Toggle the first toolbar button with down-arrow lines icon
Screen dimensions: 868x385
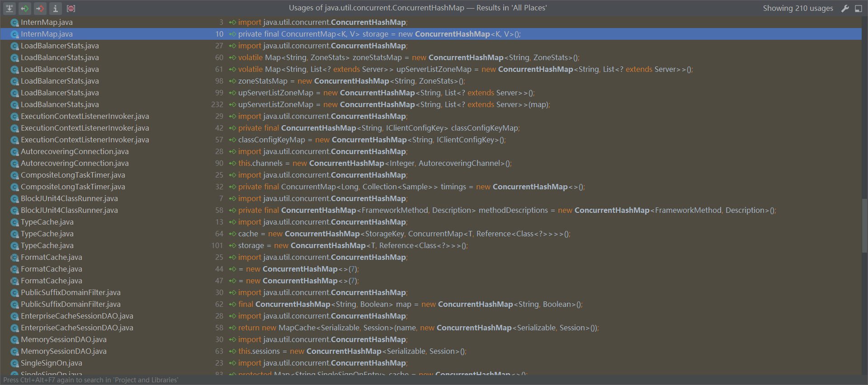9,8
